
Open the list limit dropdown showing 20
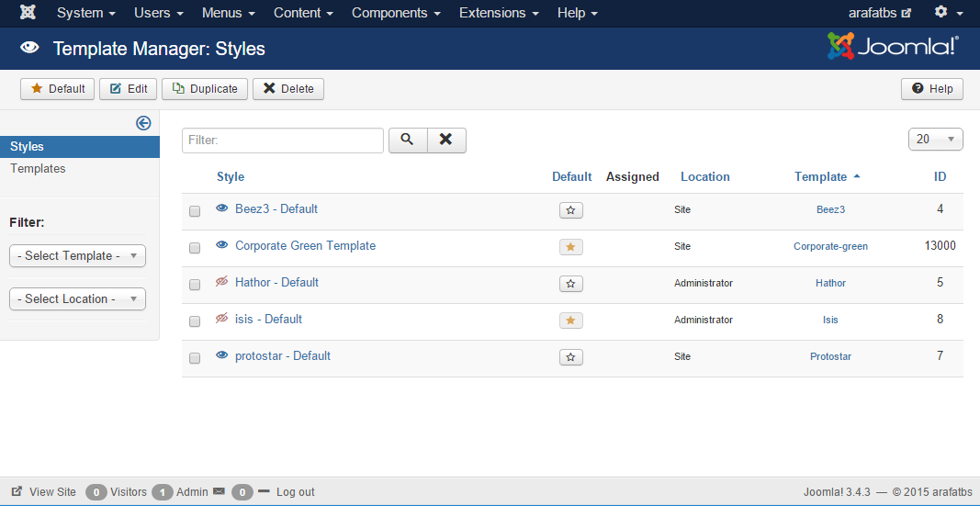(x=935, y=139)
